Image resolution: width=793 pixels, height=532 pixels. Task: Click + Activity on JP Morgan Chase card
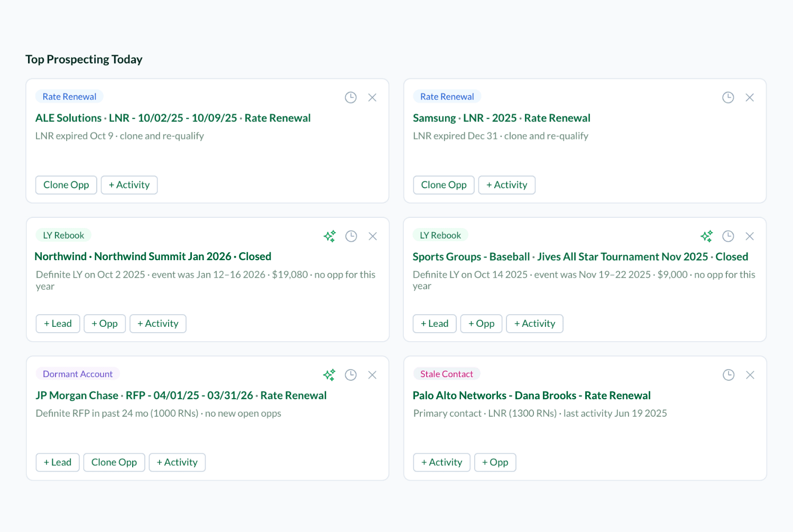177,462
